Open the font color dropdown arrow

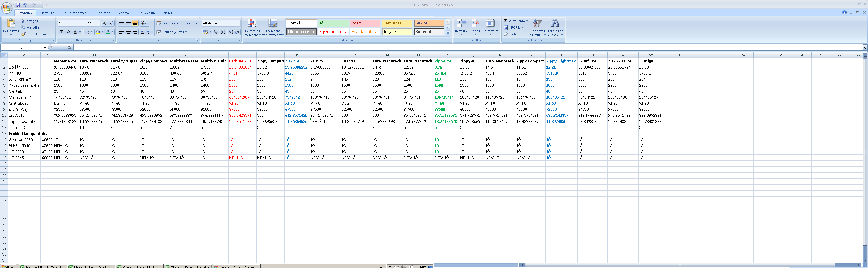pos(112,32)
